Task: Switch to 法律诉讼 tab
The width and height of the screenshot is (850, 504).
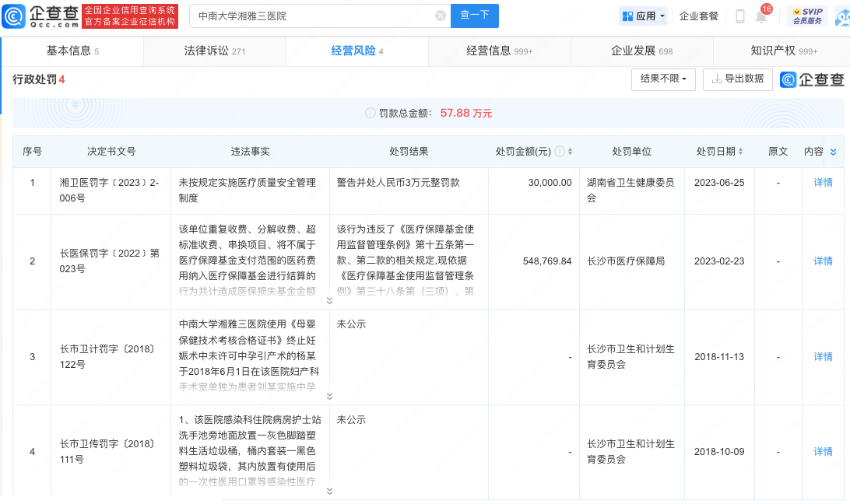Action: [x=215, y=51]
